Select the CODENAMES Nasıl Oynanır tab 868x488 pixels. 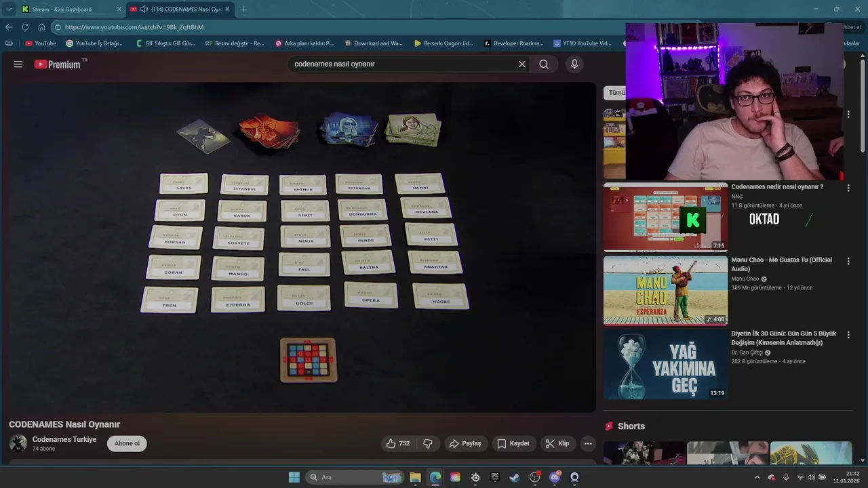180,9
